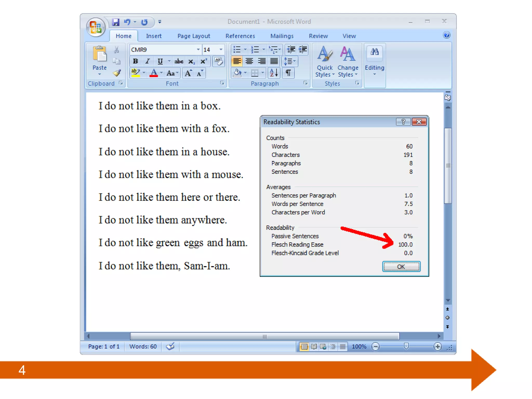Click OK in Readability Statistics dialog

coord(401,267)
